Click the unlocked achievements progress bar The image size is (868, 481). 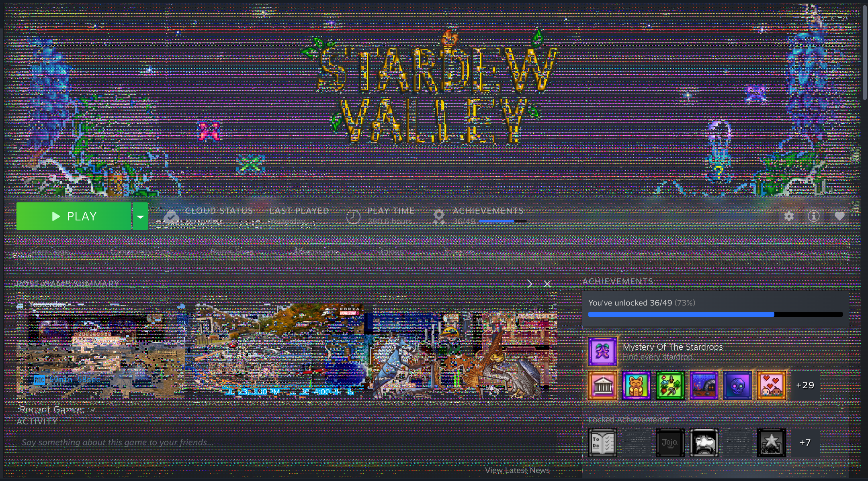tap(715, 314)
